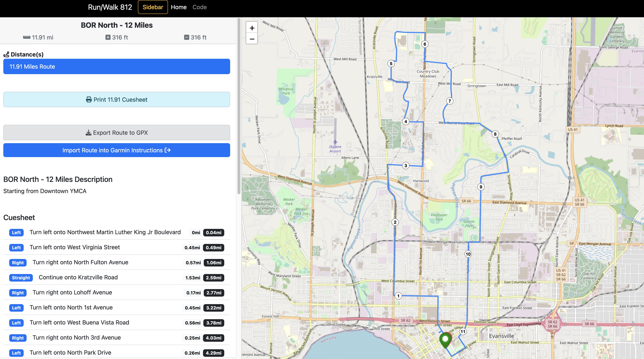The width and height of the screenshot is (644, 359).
Task: Zoom in on the map
Action: (x=252, y=28)
